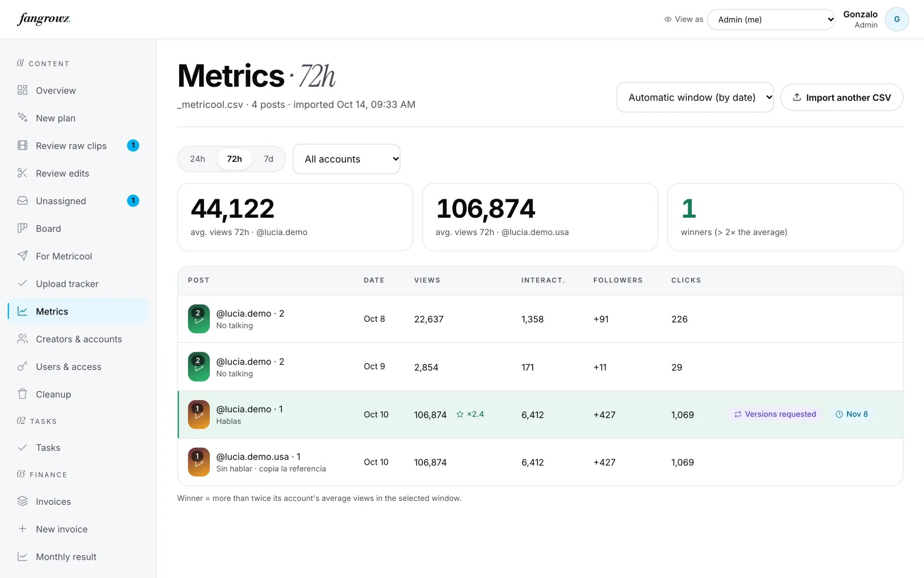Click the Board kanban icon
924x578 pixels.
22,228
